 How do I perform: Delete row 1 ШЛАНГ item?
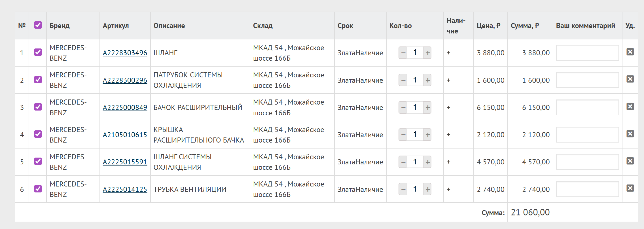[630, 52]
